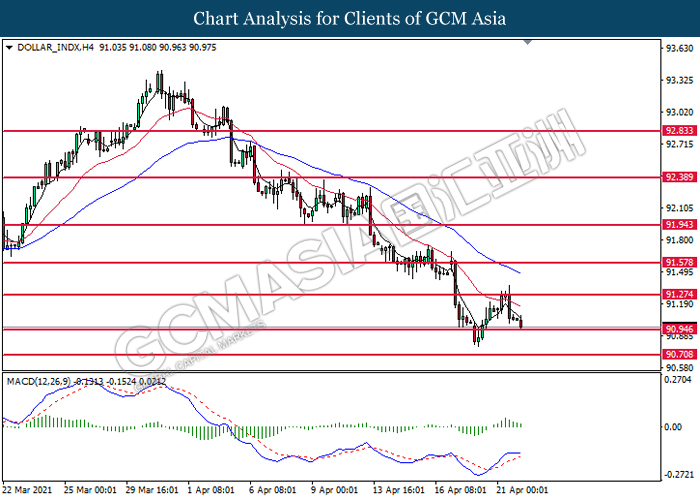
Task: Click the 22 Mar 2021 date label
Action: (28, 490)
